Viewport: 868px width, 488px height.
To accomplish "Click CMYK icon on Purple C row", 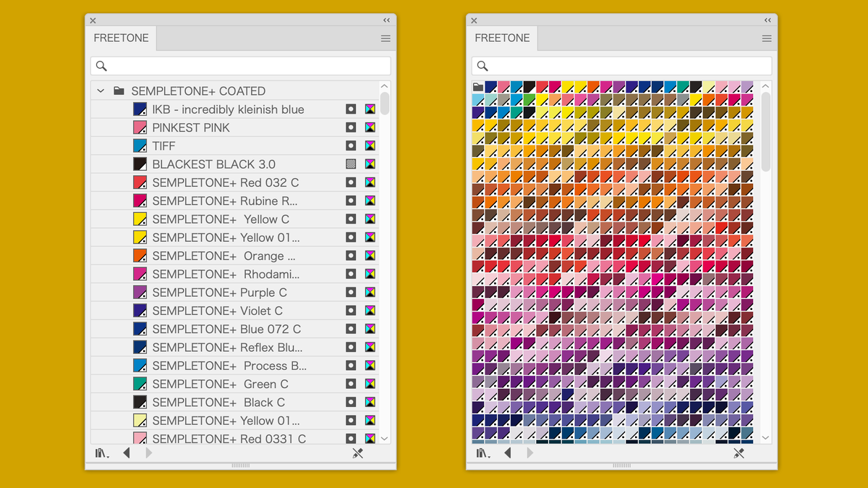I will click(370, 293).
